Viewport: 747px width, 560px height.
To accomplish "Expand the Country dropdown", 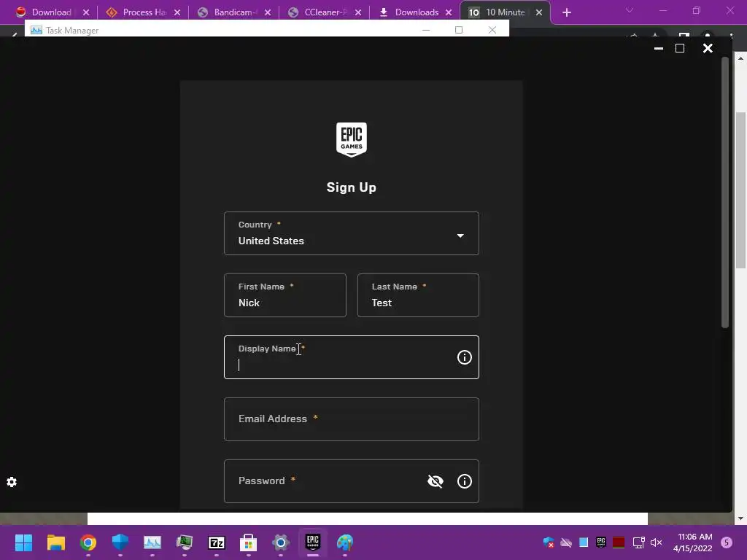I will [x=352, y=233].
